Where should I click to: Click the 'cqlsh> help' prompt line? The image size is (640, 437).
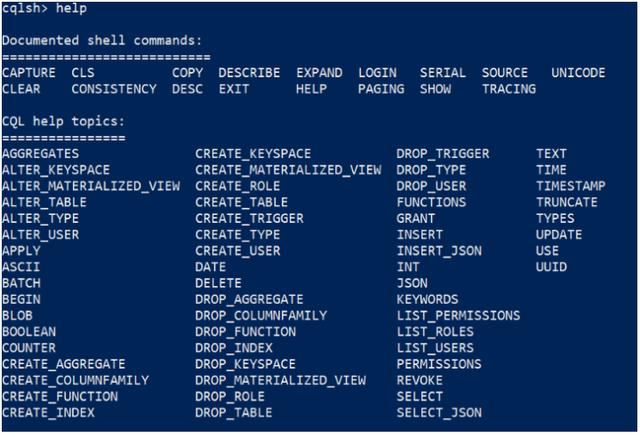coord(44,8)
